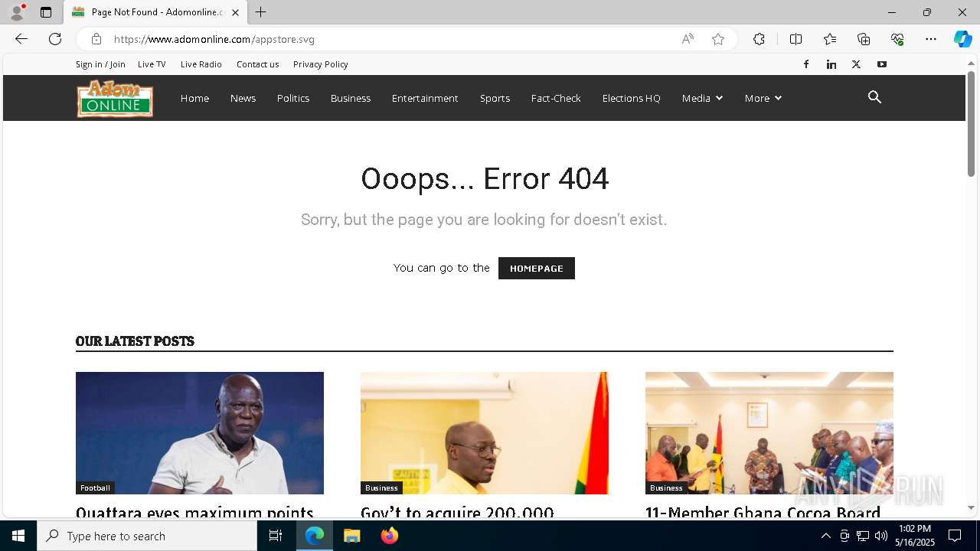Click the Sign in / Join link
Image resolution: width=980 pixels, height=551 pixels.
(100, 64)
